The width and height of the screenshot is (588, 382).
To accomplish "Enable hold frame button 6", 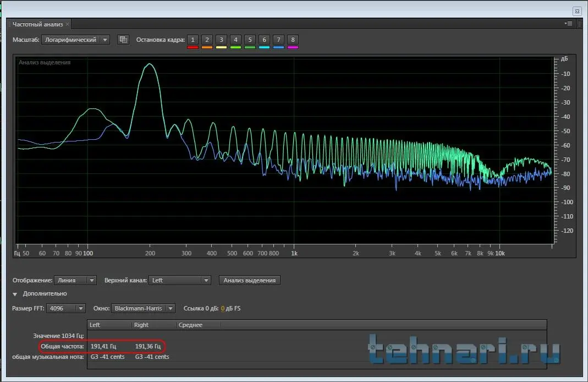I will tap(264, 40).
